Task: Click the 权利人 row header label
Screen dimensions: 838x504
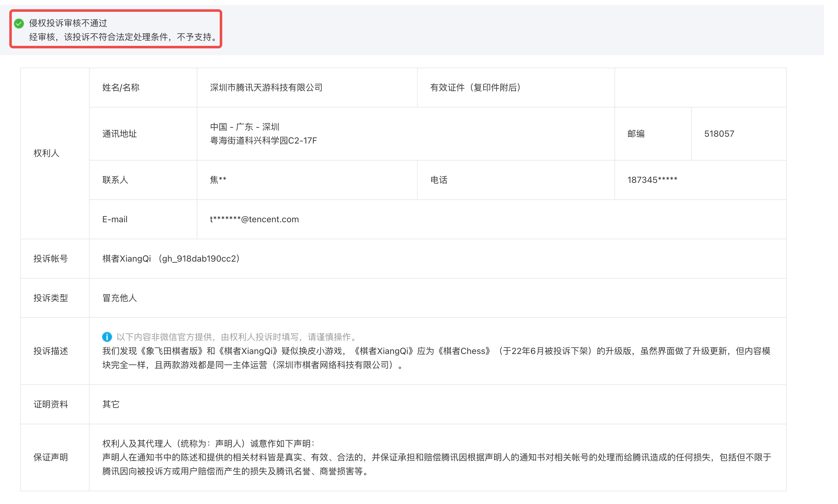Action: (x=46, y=153)
